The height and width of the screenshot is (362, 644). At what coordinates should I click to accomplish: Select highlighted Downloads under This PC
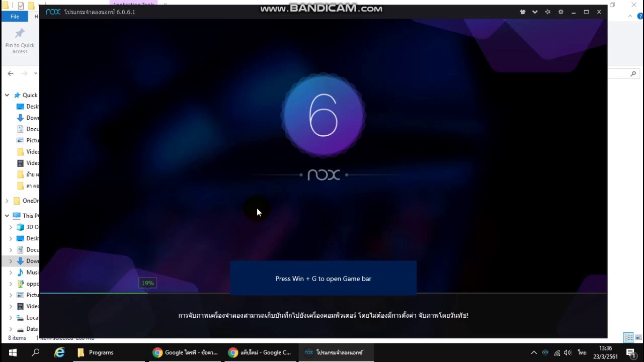click(x=28, y=261)
